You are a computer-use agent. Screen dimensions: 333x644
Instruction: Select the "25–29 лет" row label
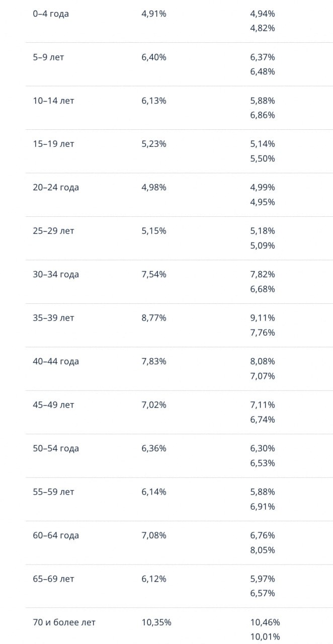[53, 231]
